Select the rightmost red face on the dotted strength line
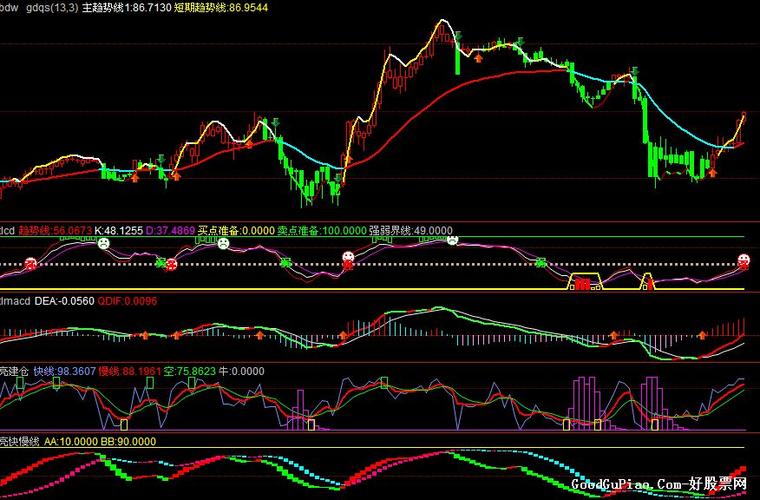Image resolution: width=760 pixels, height=500 pixels. pos(743,261)
